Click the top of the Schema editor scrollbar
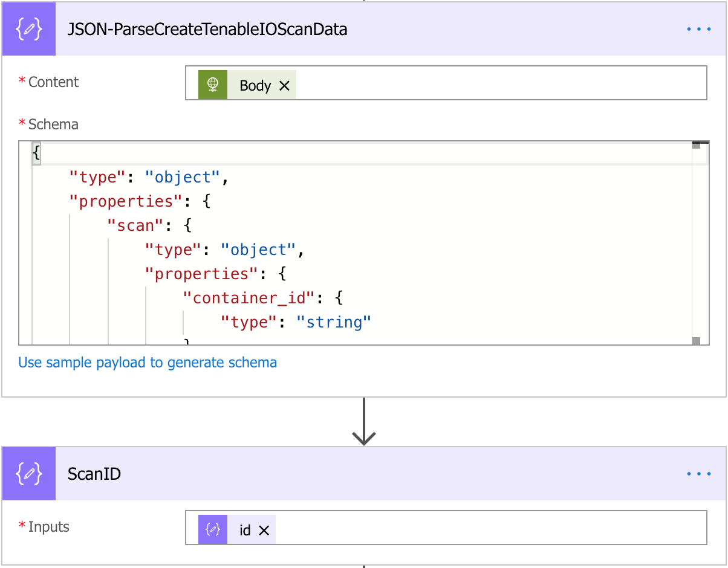The image size is (728, 568). tap(696, 146)
